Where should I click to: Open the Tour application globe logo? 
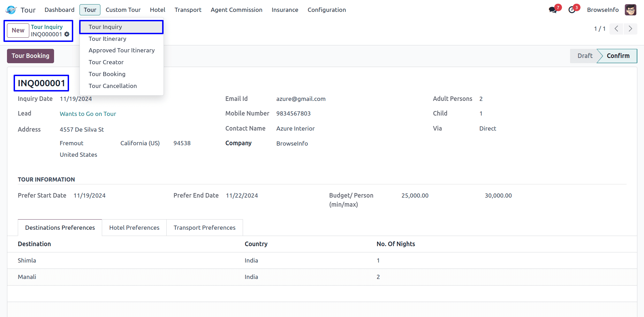(x=10, y=10)
